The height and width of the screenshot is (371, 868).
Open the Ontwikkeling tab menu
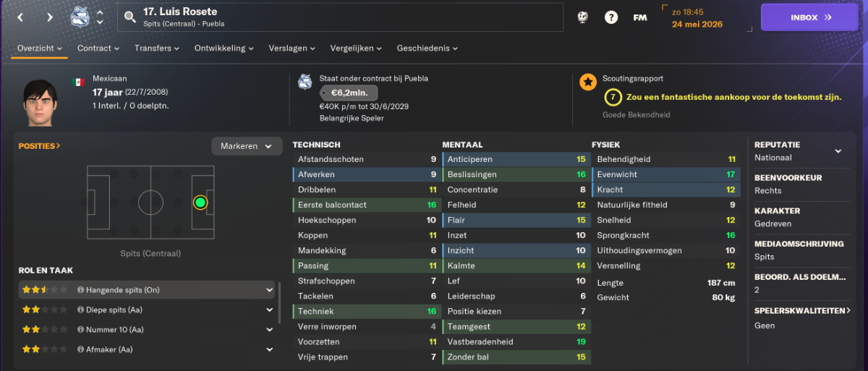click(x=224, y=48)
